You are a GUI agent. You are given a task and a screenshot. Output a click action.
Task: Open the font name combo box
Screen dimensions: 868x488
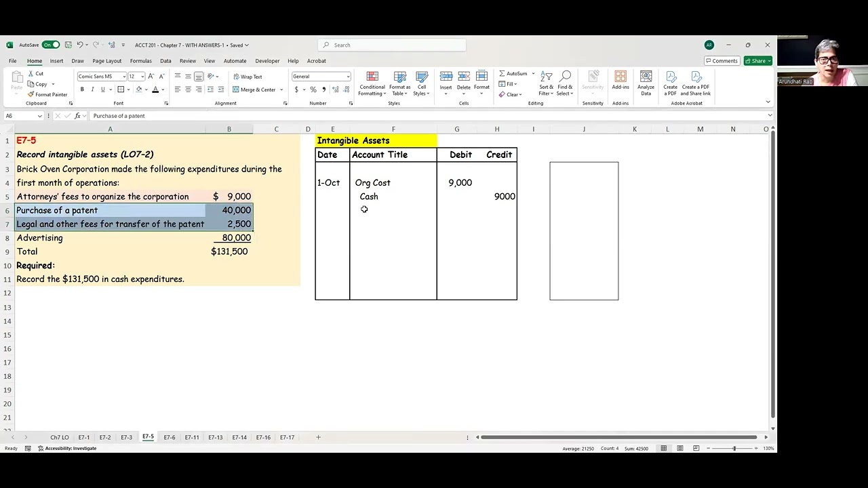[102, 77]
